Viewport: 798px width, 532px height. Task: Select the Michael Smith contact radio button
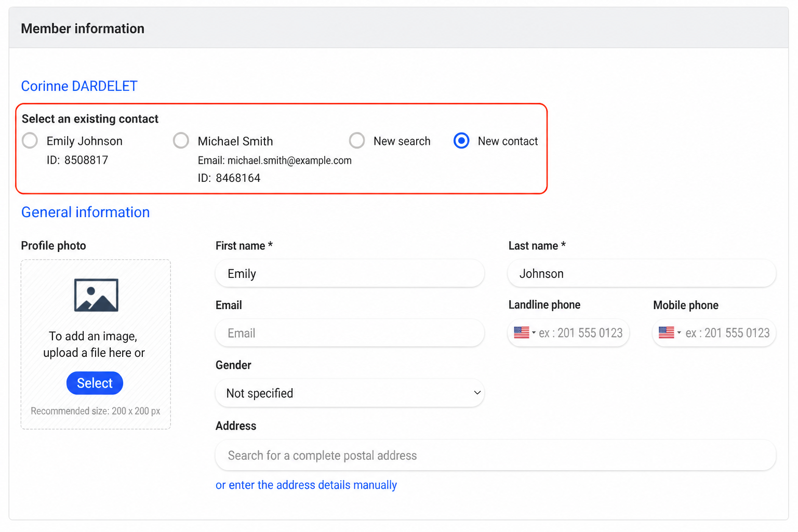pyautogui.click(x=181, y=140)
